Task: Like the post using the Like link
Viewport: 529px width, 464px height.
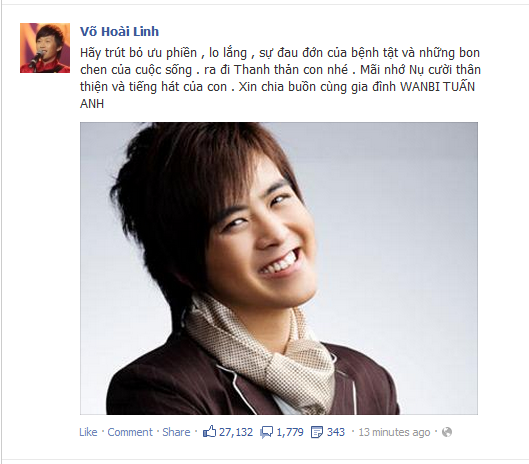Action: click(88, 432)
